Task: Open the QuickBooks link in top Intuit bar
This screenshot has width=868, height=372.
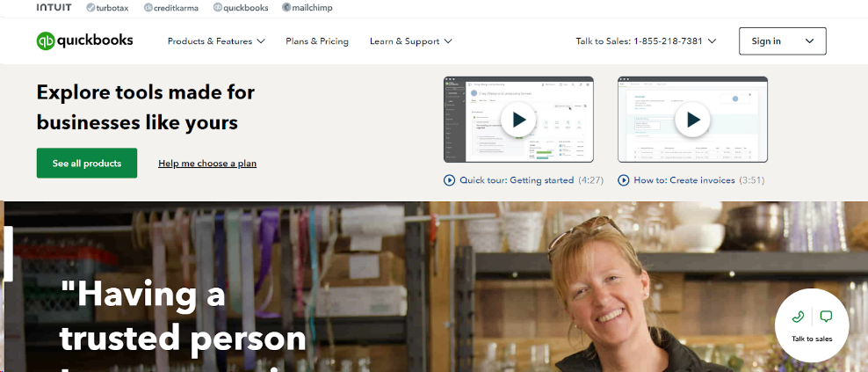Action: 241,8
